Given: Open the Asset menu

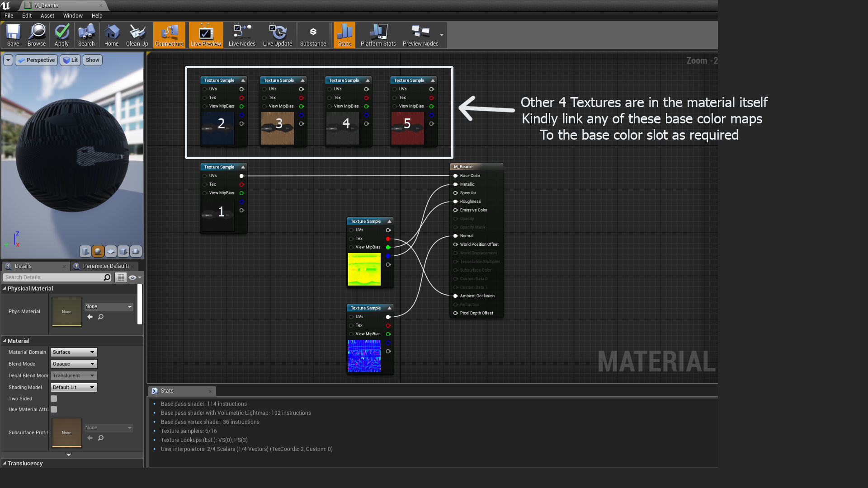Looking at the screenshot, I should 47,15.
